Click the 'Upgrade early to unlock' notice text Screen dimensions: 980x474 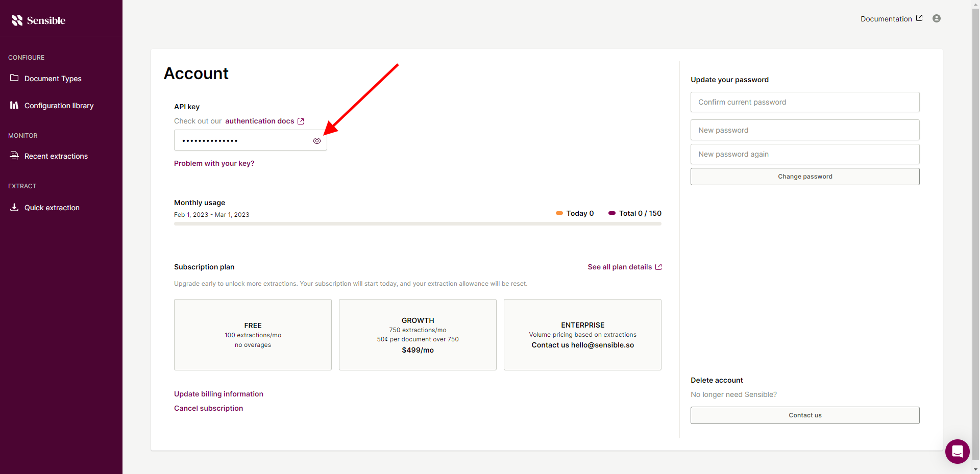coord(351,284)
